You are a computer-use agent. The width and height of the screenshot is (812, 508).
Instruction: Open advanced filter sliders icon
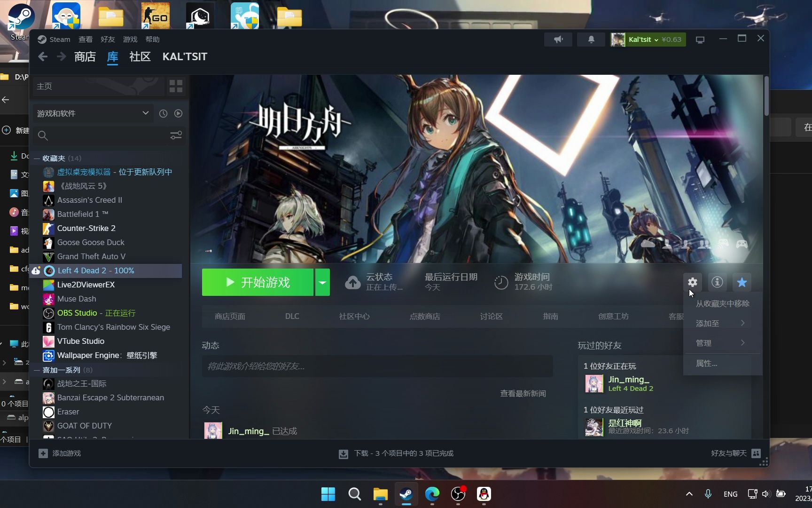[176, 135]
